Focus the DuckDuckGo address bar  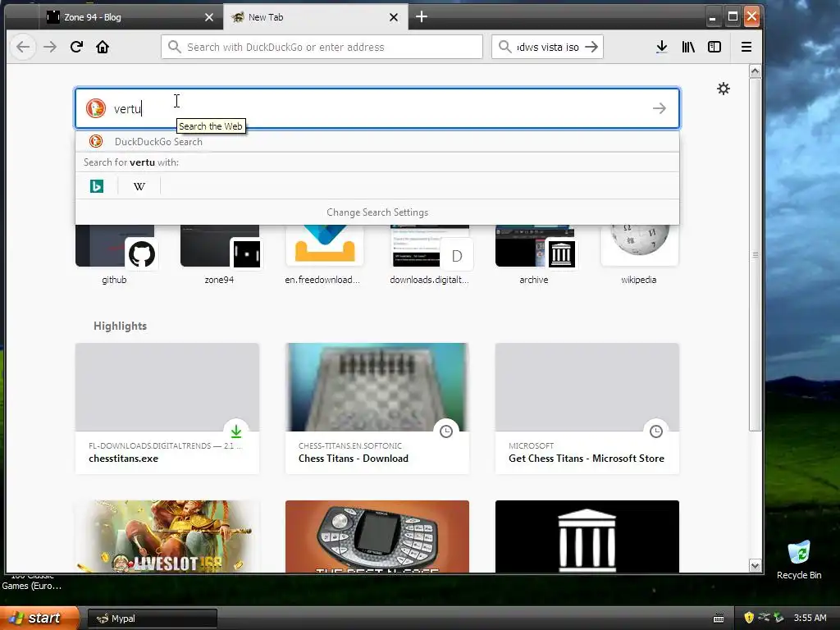[x=322, y=47]
